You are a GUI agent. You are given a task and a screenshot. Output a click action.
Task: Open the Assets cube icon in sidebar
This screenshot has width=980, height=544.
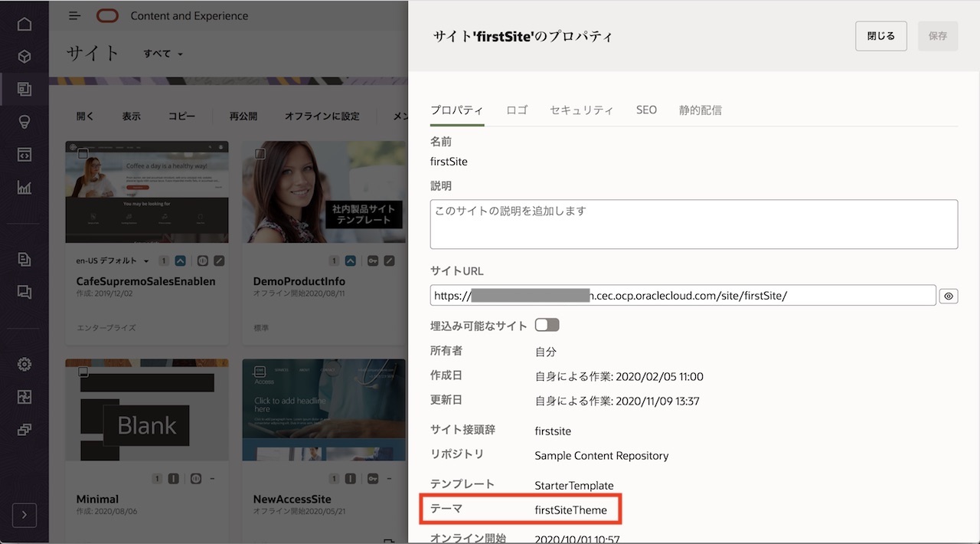point(24,57)
